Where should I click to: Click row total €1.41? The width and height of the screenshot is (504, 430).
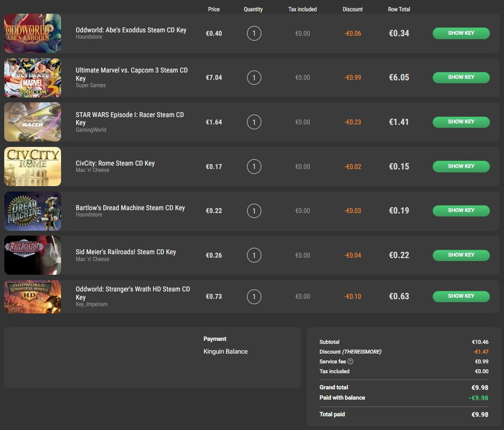(399, 122)
